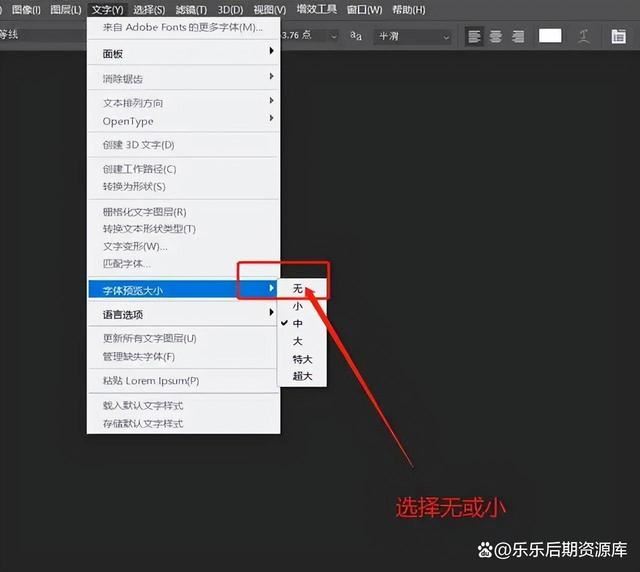Select 粘贴 Lorem Ipsum(P)
640x572 pixels.
pyautogui.click(x=184, y=381)
